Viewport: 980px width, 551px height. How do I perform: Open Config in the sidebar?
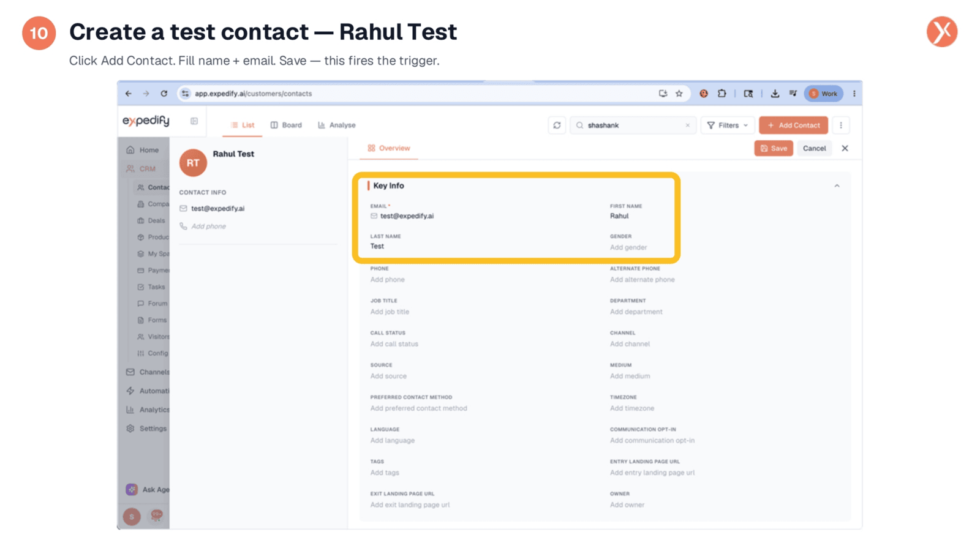point(153,353)
